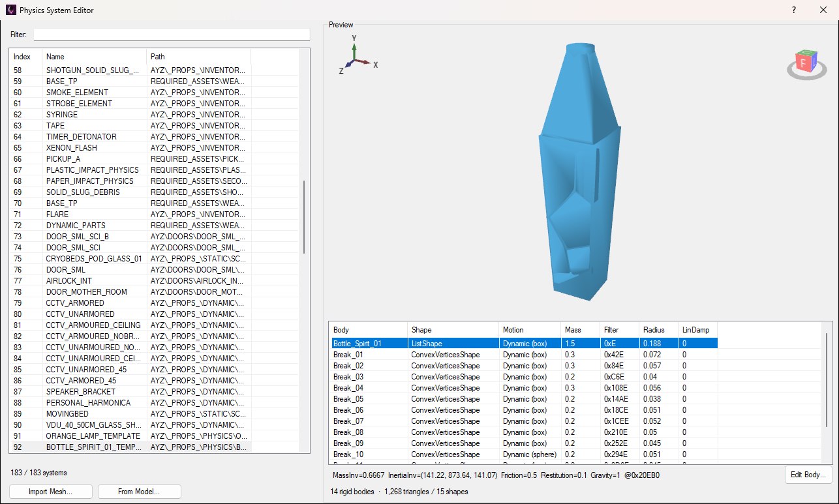
Task: Select the SPEAKER_BRACKET system row
Action: point(130,391)
